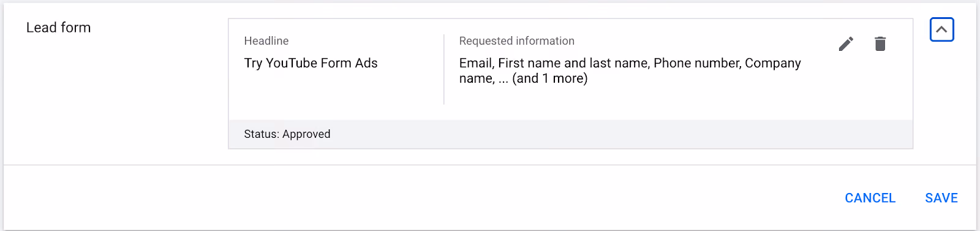
Task: Save the lead form settings
Action: [x=941, y=198]
